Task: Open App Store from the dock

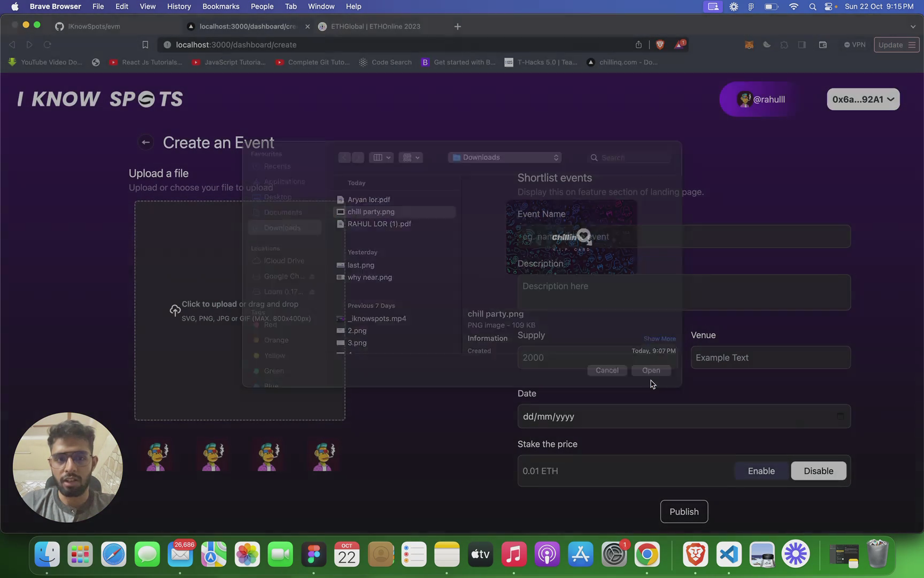Action: coord(581,554)
